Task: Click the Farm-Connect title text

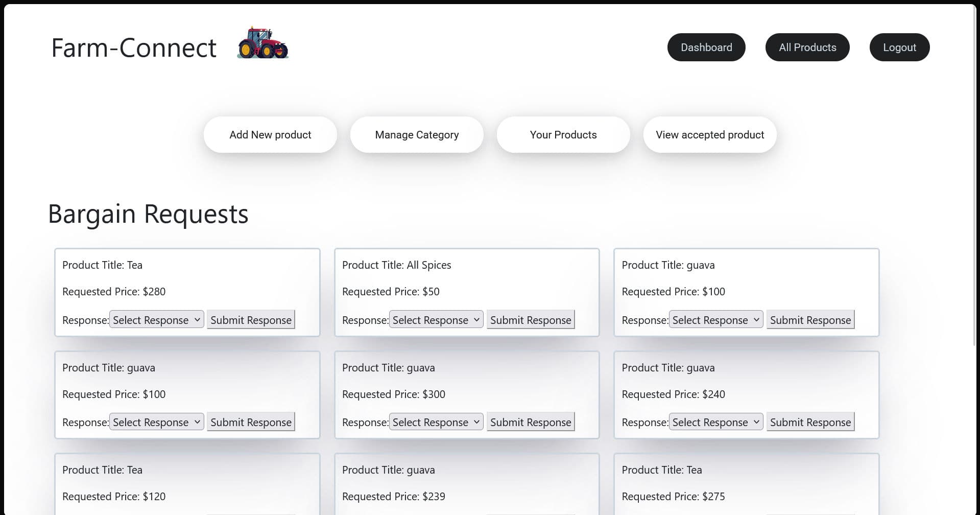Action: tap(133, 47)
